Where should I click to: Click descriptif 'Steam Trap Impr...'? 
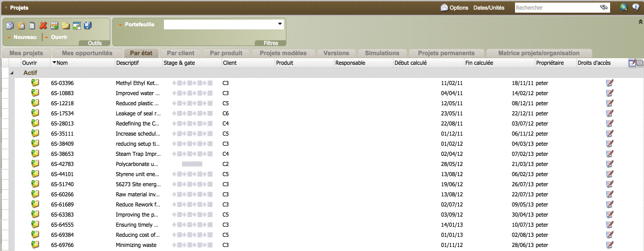(138, 154)
